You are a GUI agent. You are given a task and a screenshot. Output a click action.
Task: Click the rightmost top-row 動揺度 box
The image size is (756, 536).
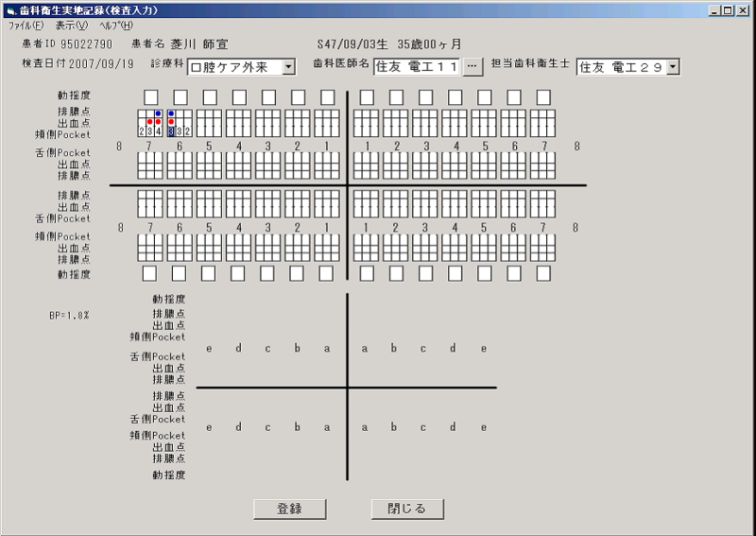point(543,96)
